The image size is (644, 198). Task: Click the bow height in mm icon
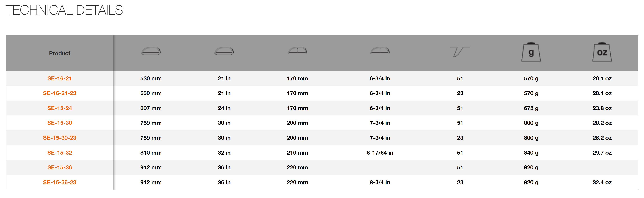[x=297, y=51]
